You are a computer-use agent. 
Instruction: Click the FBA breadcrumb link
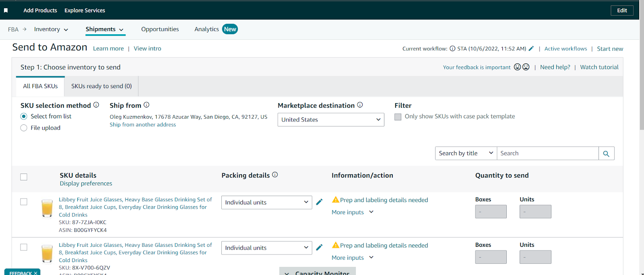point(13,29)
